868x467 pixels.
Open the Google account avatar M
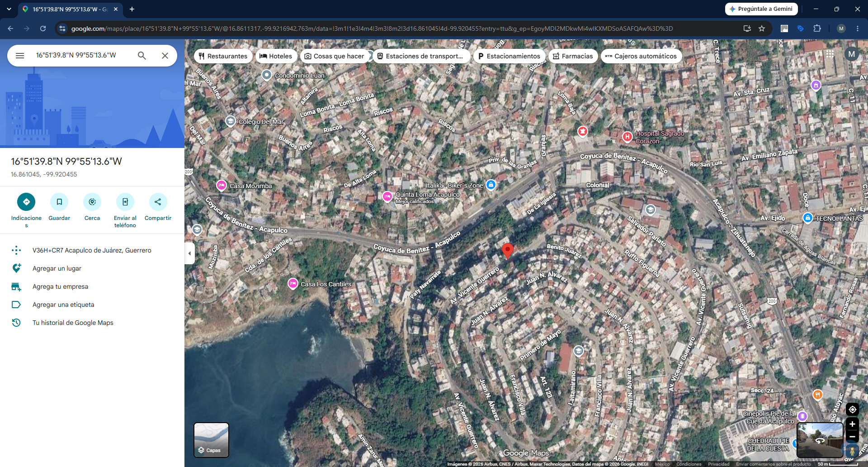(x=852, y=54)
